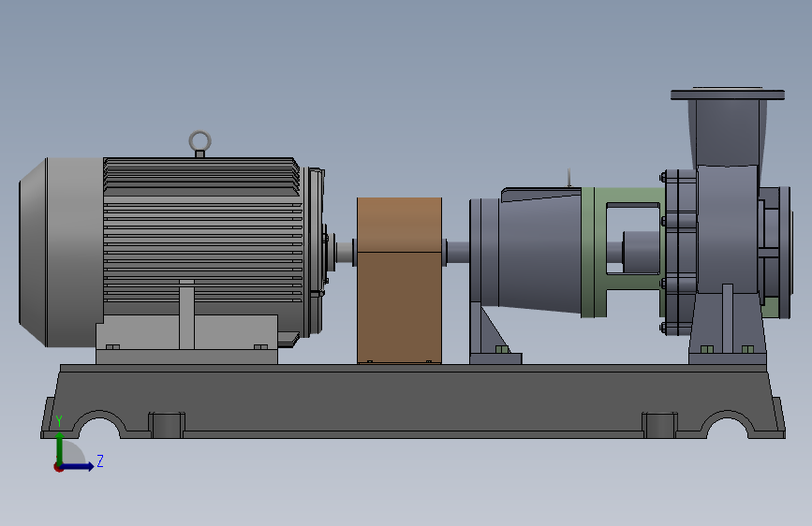Image resolution: width=812 pixels, height=526 pixels.
Task: Click the "Y" axis label text
Action: 59,421
